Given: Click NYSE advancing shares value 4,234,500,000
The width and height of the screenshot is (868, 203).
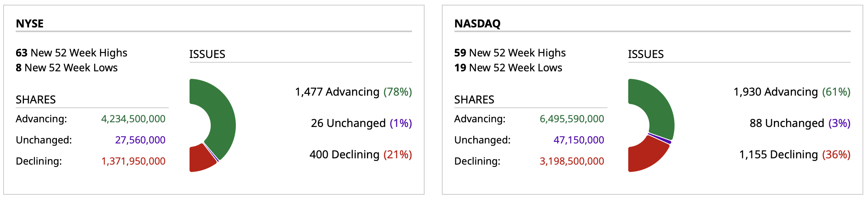Looking at the screenshot, I should (133, 119).
